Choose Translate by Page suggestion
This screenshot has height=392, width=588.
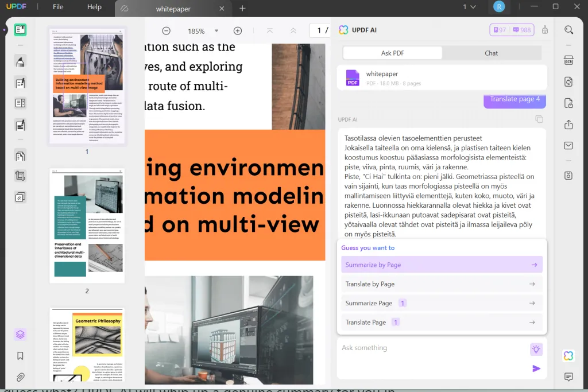point(441,284)
